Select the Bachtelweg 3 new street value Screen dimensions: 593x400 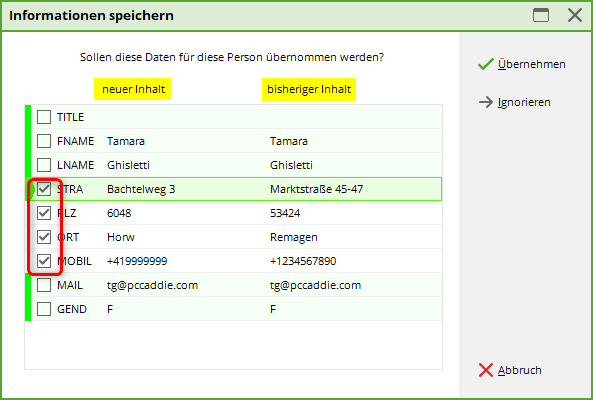coord(141,189)
